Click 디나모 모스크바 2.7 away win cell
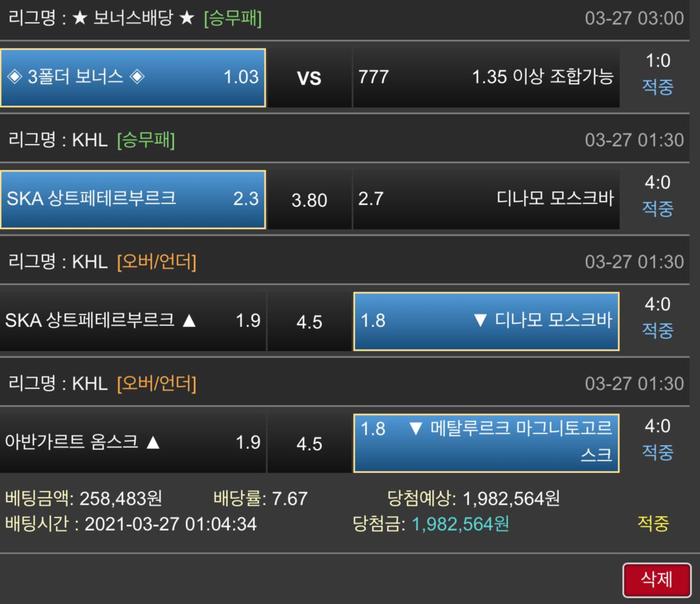This screenshot has width=700, height=604. (x=486, y=199)
